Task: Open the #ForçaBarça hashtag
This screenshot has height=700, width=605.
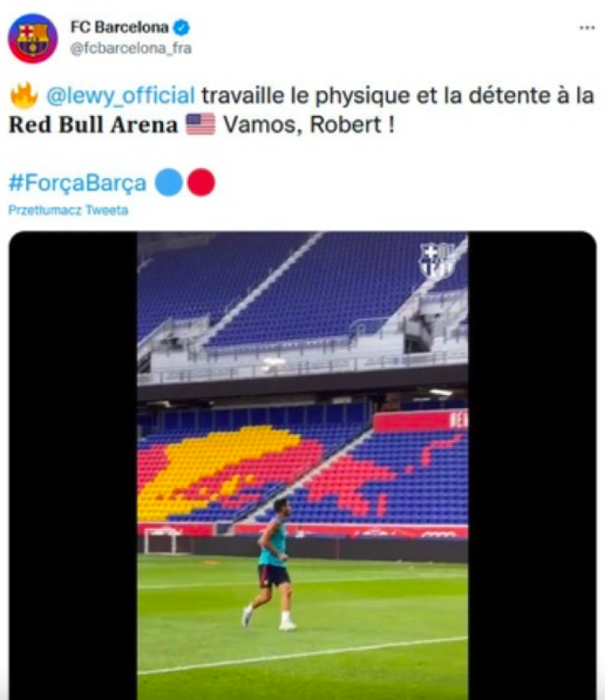Action: [77, 183]
